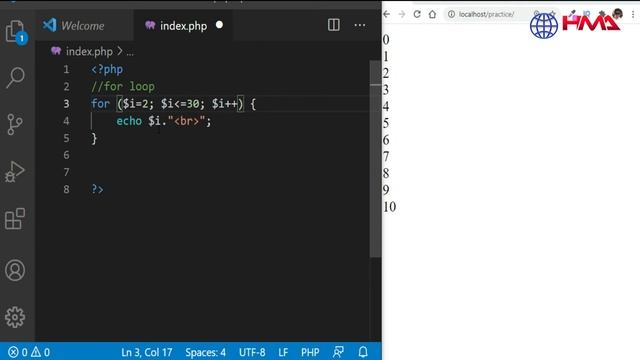Click line number 8 in the gutter
This screenshot has width=640, height=360.
[66, 189]
